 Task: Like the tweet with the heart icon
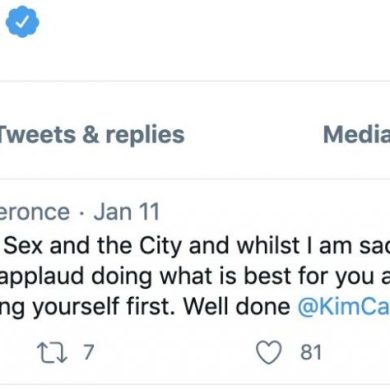point(269,353)
